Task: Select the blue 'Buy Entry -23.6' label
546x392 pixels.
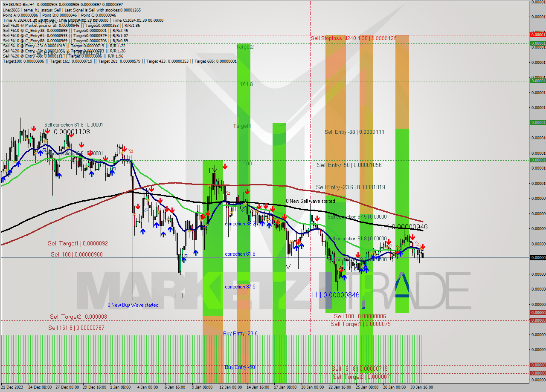Action: click(x=240, y=334)
